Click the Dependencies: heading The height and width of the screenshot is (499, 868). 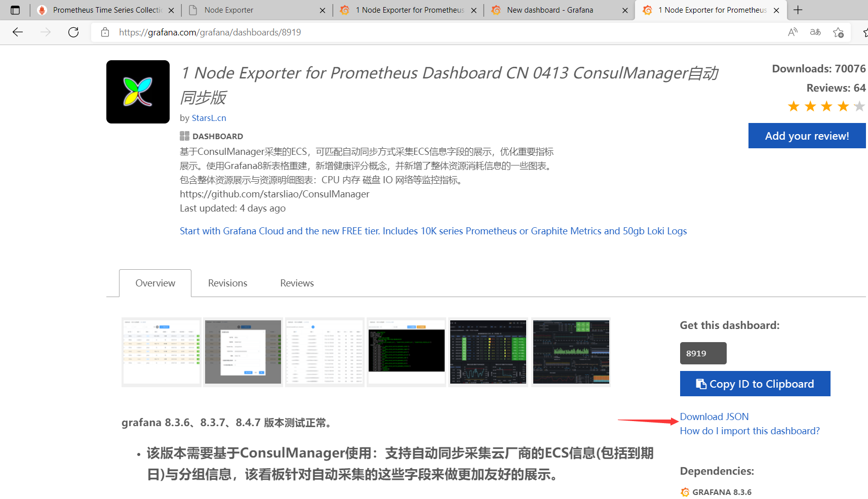(x=717, y=471)
